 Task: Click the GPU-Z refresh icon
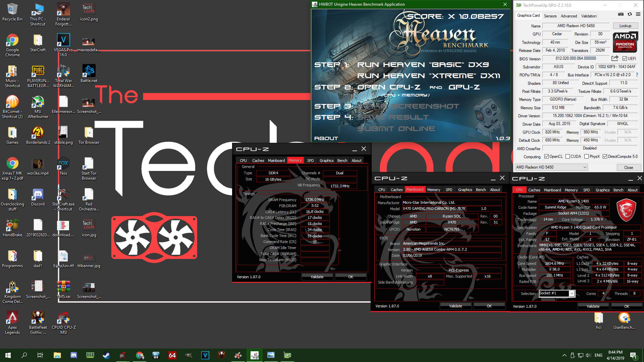click(x=630, y=14)
